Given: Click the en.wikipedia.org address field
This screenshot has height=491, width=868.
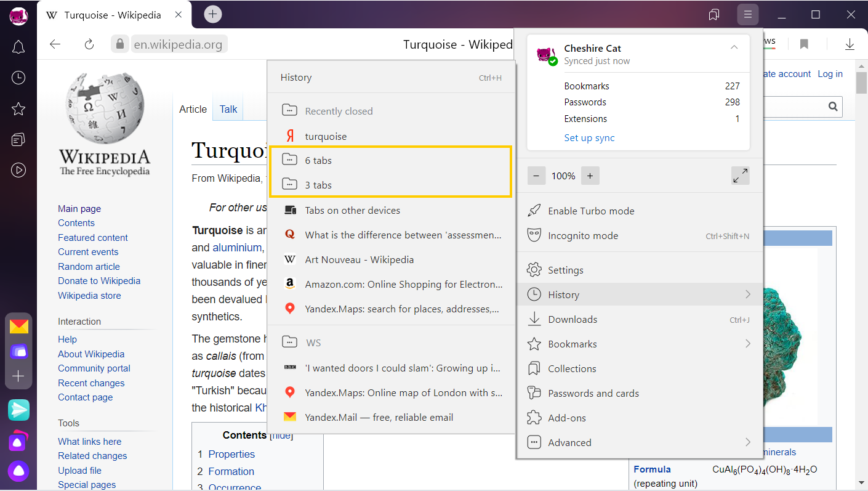Looking at the screenshot, I should (178, 44).
